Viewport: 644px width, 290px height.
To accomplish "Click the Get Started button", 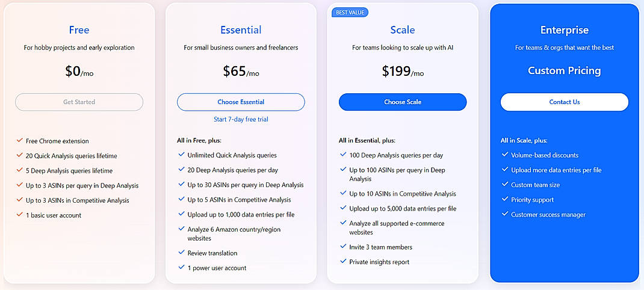I will [x=79, y=102].
